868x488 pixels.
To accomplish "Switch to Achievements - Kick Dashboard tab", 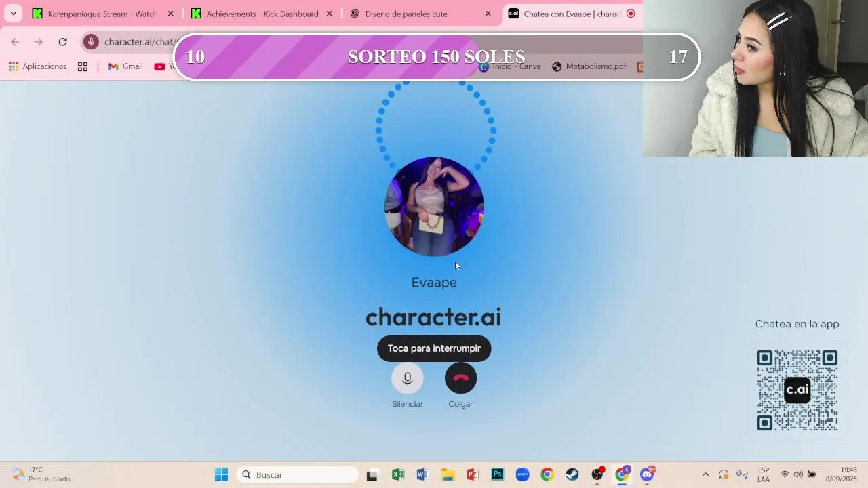I will pyautogui.click(x=261, y=14).
